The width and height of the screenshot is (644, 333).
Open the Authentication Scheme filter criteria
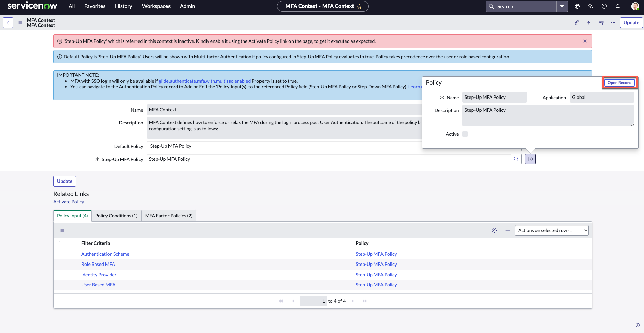[105, 254]
